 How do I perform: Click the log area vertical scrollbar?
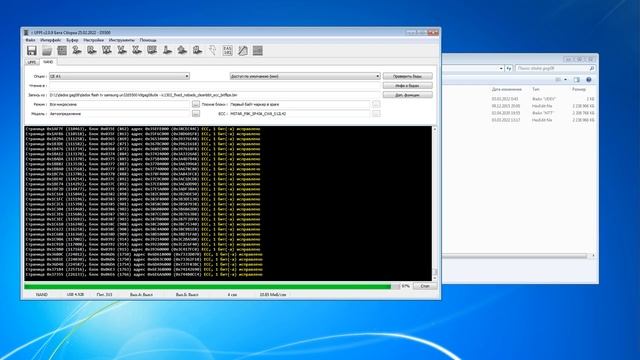point(434,203)
